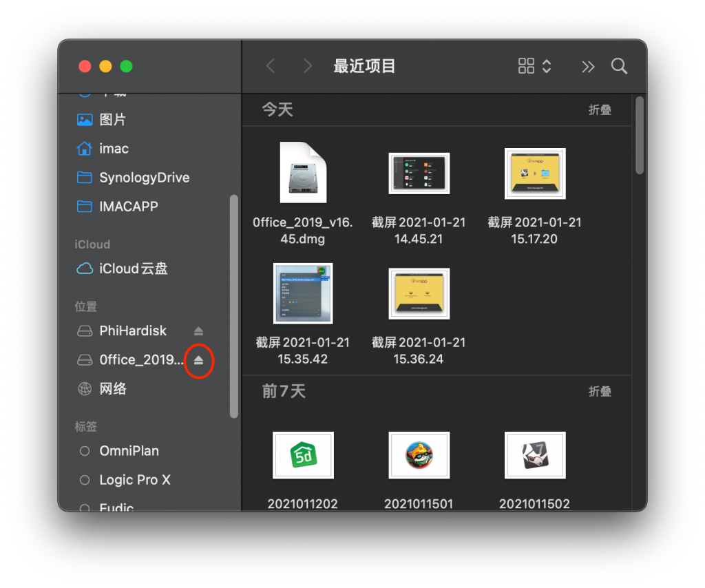Click the label 截屏 2021-01-21 15.36.24

pos(419,350)
